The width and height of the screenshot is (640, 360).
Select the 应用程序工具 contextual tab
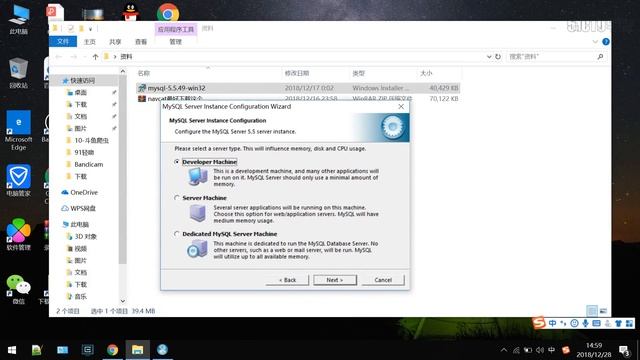(x=176, y=29)
